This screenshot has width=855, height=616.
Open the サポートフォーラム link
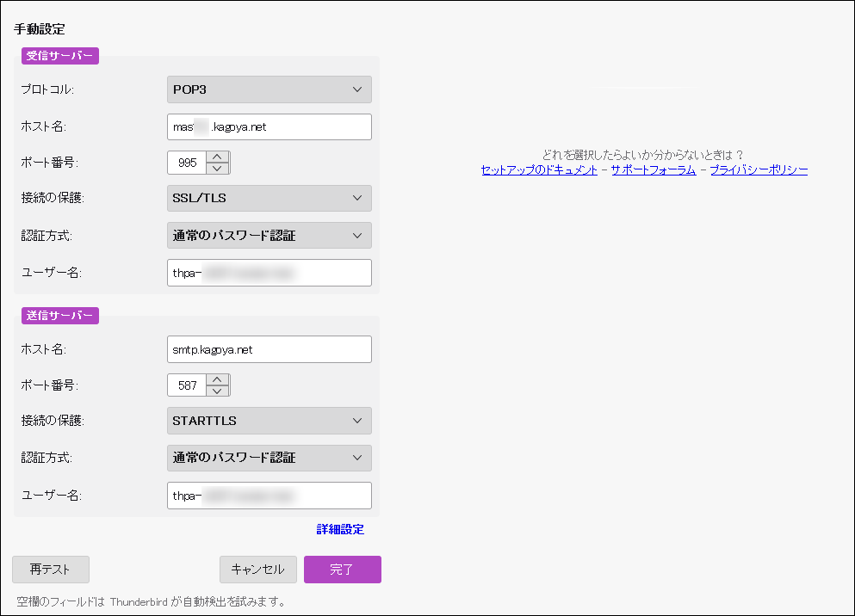pyautogui.click(x=653, y=170)
